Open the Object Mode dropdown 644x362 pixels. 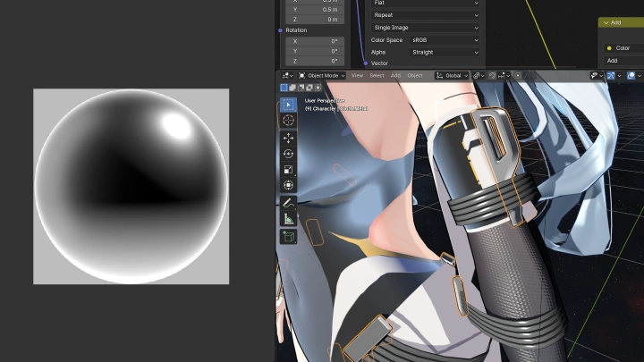tap(322, 75)
